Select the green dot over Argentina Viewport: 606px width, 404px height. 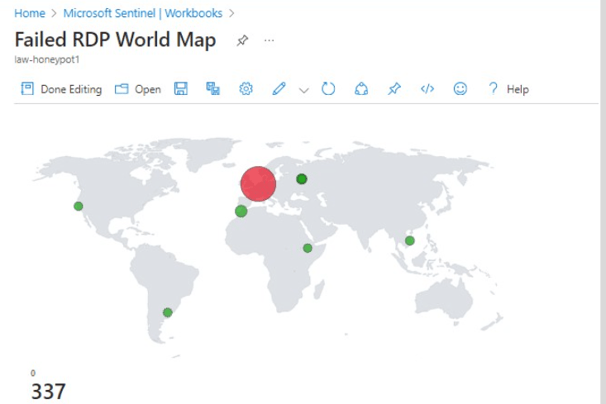[x=167, y=312]
